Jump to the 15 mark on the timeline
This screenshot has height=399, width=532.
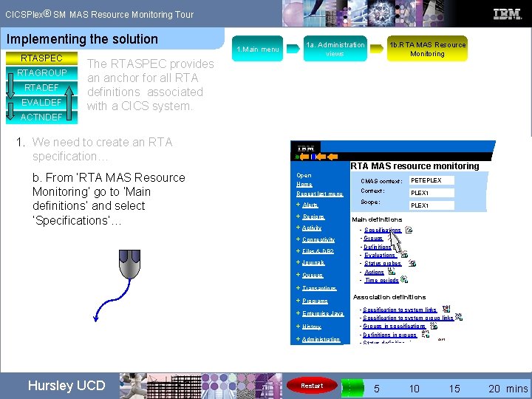(x=454, y=389)
